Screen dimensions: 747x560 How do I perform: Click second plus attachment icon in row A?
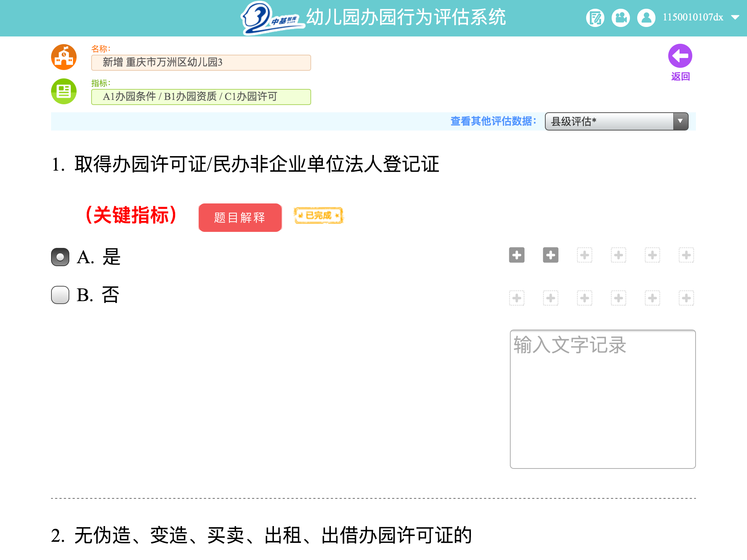pyautogui.click(x=551, y=255)
